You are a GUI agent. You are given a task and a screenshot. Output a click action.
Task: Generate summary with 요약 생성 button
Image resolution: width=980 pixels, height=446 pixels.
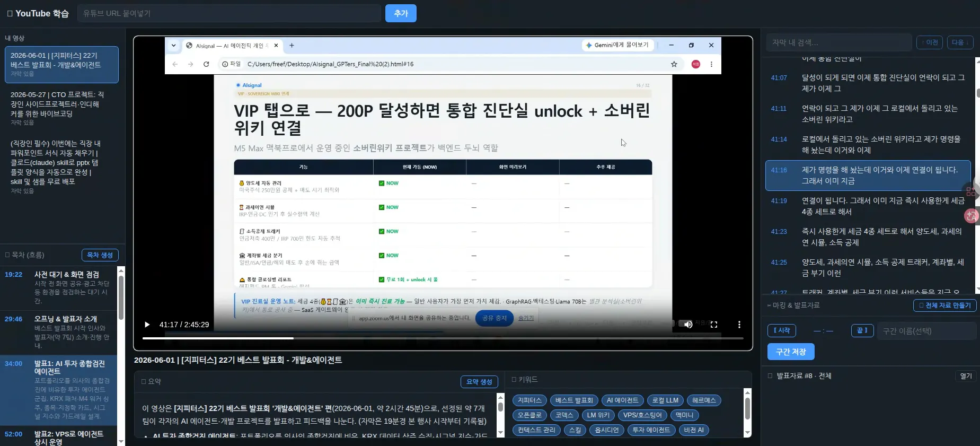(479, 382)
